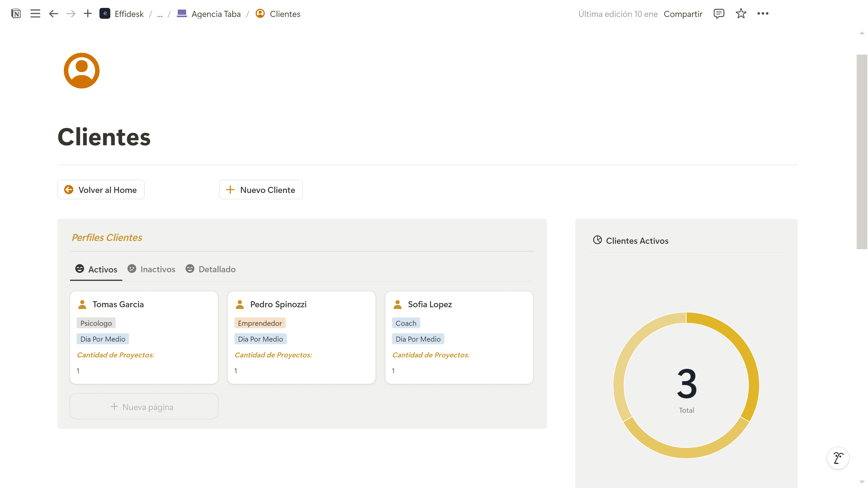The height and width of the screenshot is (488, 868).
Task: Click the plus new tab icon
Action: 88,14
